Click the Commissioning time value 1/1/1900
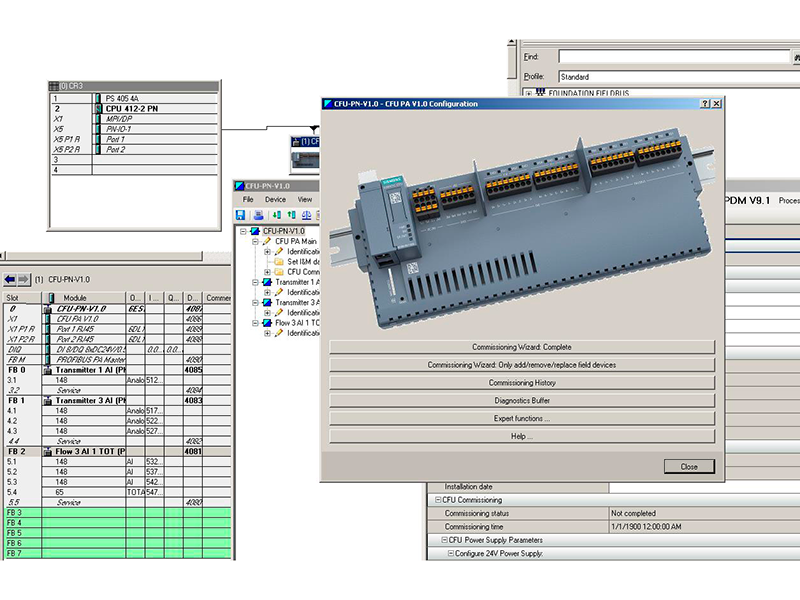 (705, 527)
